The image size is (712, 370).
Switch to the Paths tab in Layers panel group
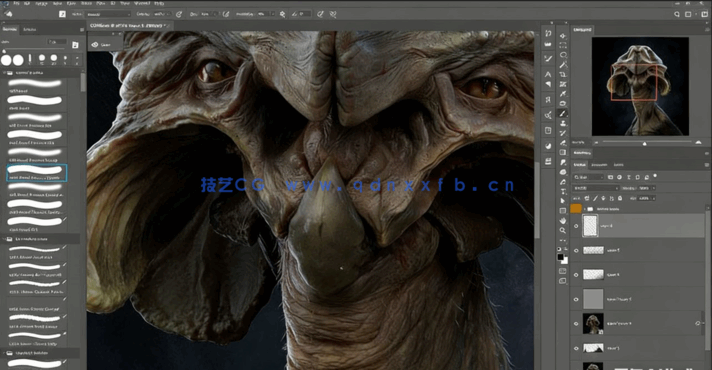618,165
